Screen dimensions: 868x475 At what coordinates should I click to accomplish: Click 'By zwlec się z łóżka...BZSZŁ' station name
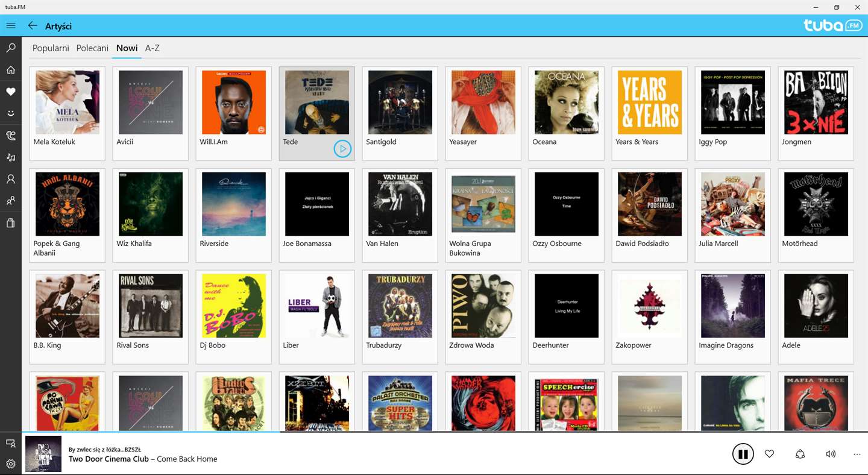pyautogui.click(x=105, y=449)
